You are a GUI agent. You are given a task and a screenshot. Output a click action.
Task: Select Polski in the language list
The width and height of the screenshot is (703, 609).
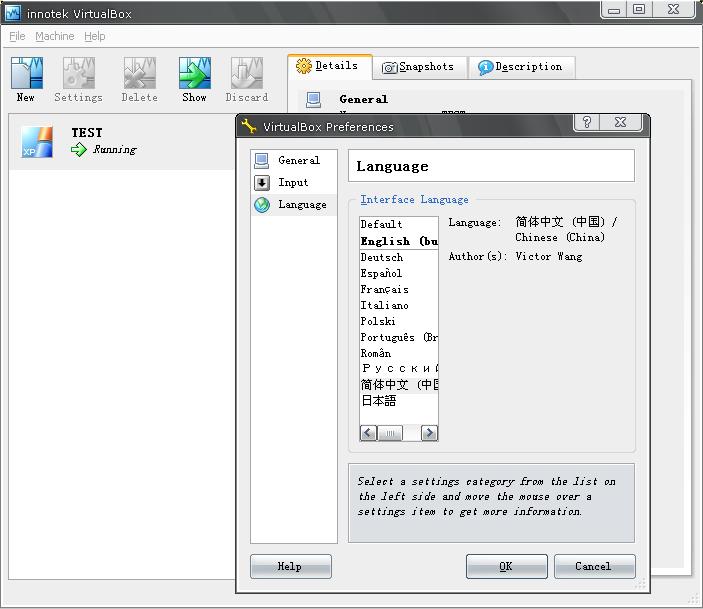point(399,322)
